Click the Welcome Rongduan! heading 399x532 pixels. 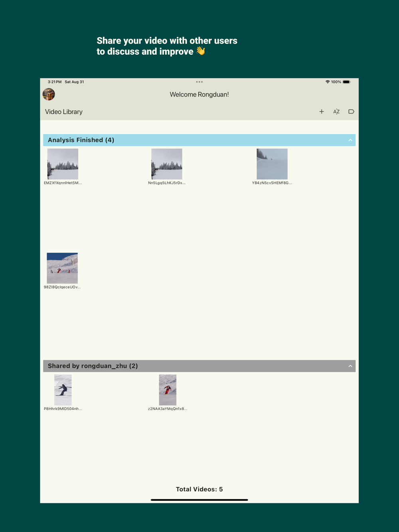[199, 95]
